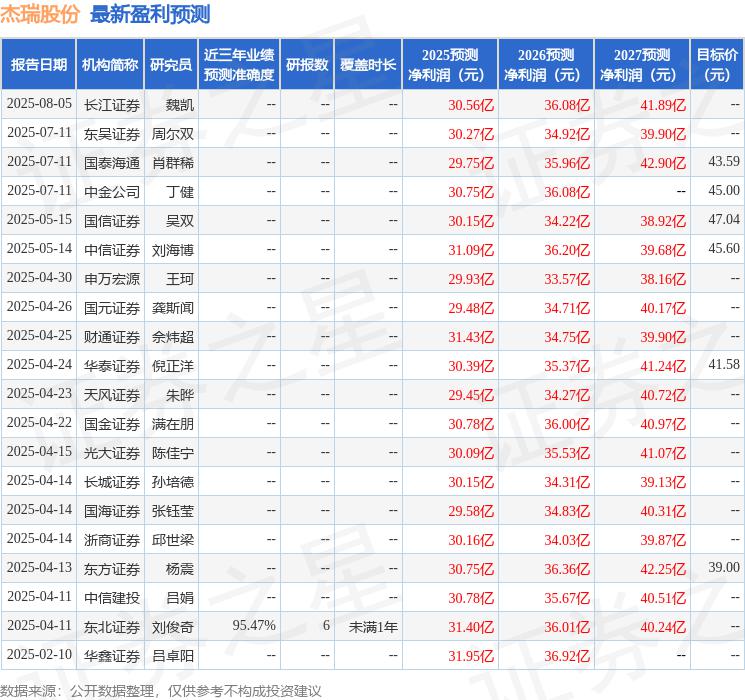Click target price 45.60

pyautogui.click(x=724, y=248)
